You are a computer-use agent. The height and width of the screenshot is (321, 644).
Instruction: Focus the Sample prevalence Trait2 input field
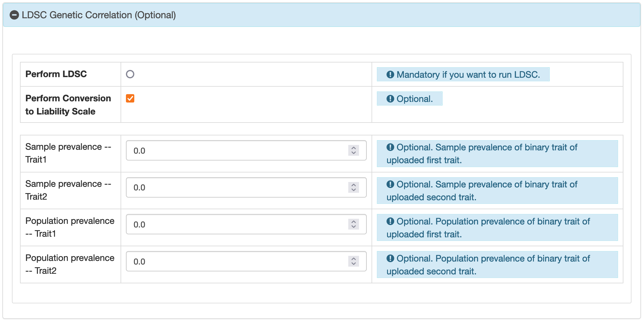click(x=236, y=188)
